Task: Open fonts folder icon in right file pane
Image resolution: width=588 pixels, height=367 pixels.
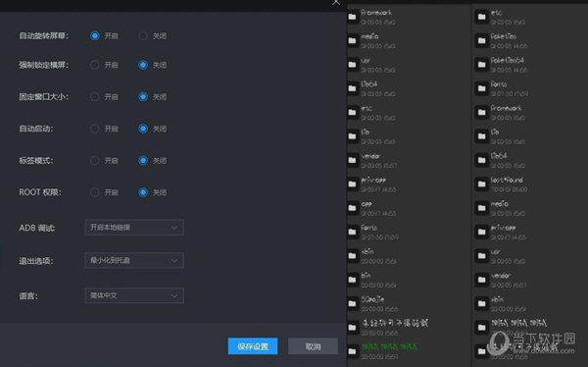Action: coord(481,88)
